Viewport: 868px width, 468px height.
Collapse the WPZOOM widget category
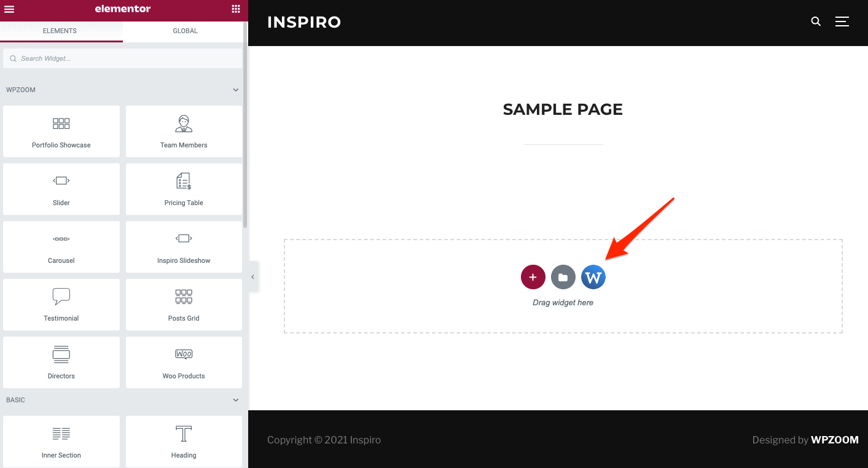click(236, 90)
